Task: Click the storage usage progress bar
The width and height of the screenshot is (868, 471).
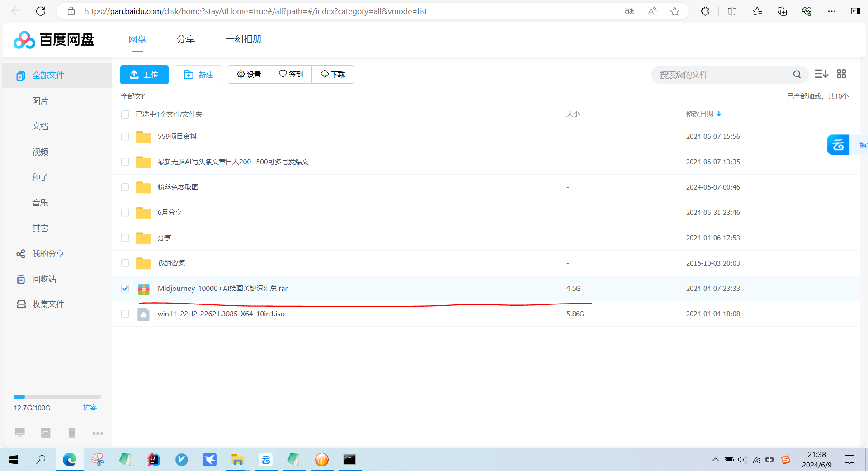Action: [57, 397]
